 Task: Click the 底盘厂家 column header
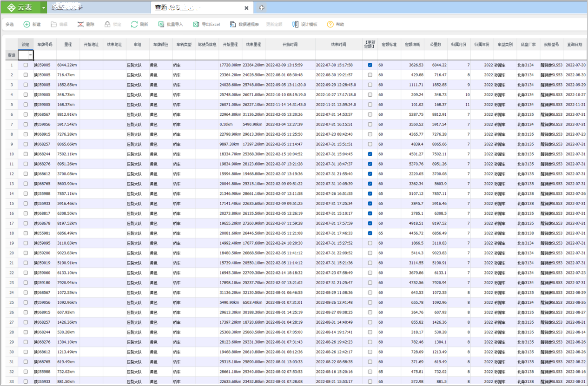click(x=528, y=45)
